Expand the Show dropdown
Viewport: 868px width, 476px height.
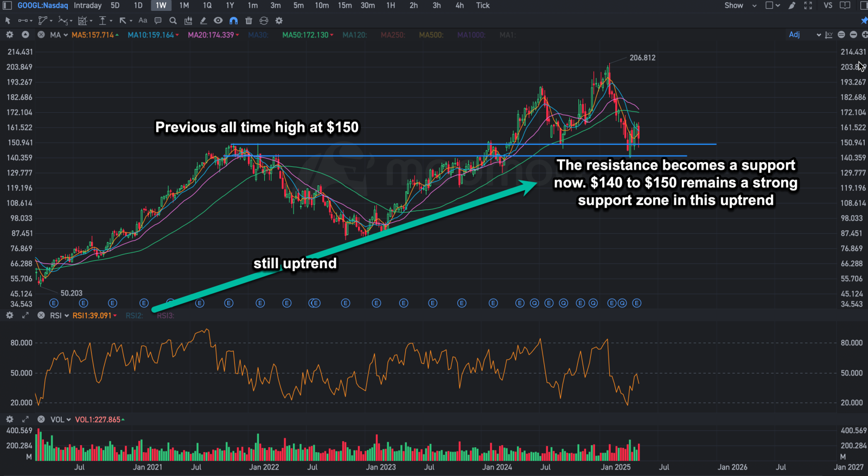(740, 5)
